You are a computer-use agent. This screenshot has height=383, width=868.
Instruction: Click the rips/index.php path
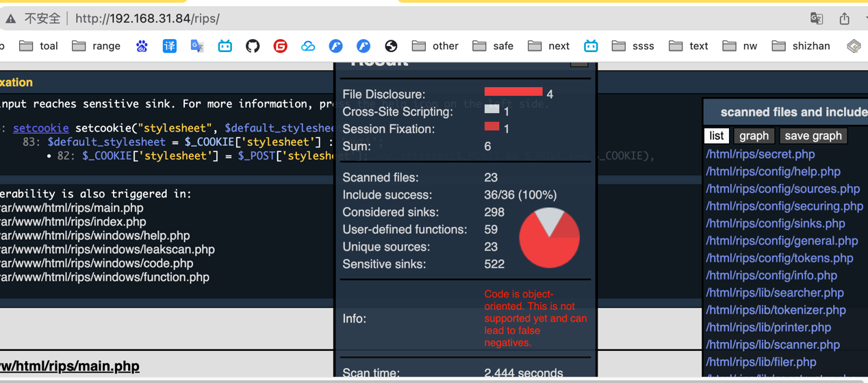(73, 221)
